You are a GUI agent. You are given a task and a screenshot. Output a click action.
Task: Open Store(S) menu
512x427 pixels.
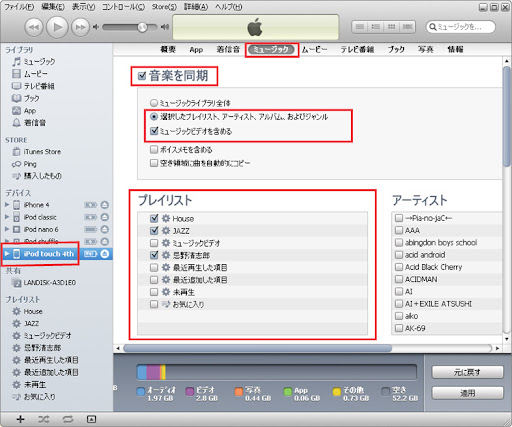(164, 6)
